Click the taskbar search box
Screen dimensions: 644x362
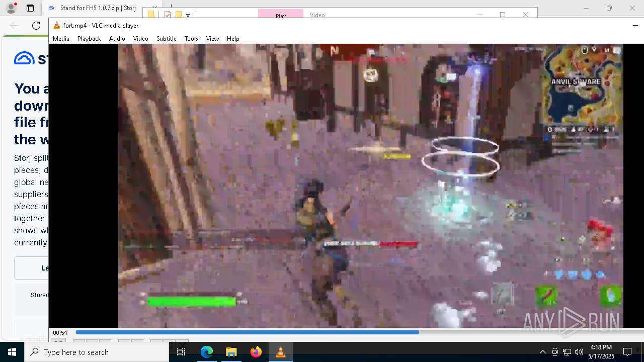[x=97, y=352]
